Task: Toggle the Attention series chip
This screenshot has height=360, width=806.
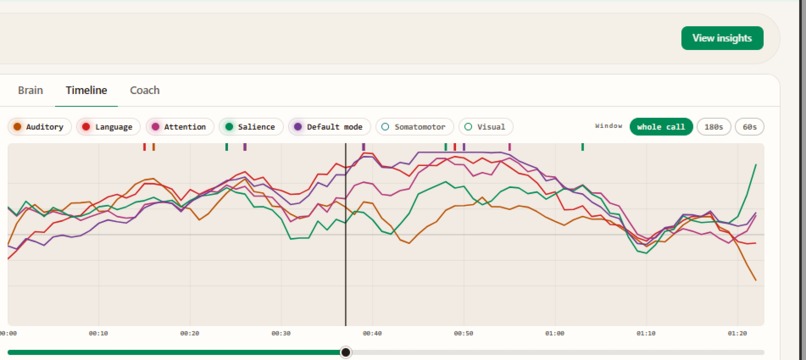Action: point(179,127)
